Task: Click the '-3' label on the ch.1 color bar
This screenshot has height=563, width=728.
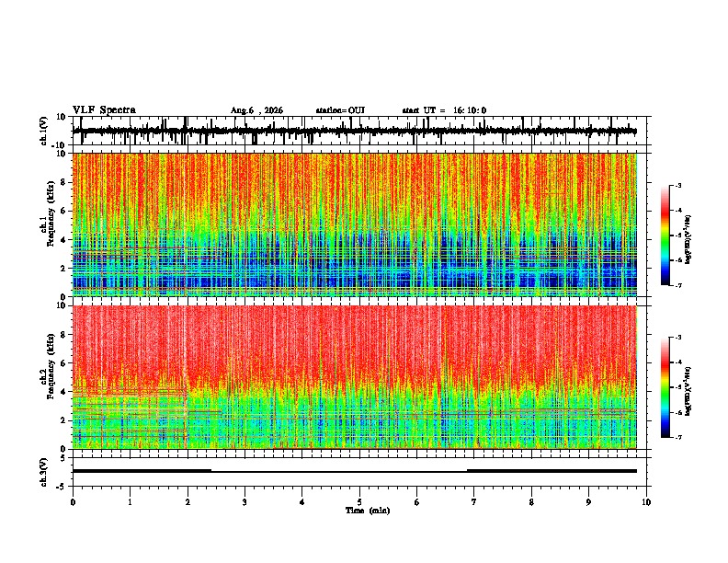Action: 678,186
